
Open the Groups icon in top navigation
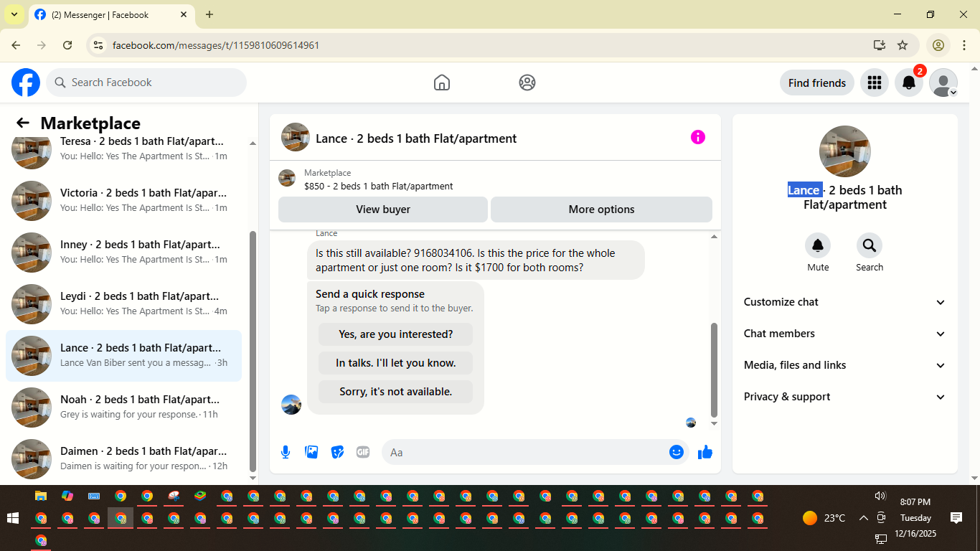(527, 83)
